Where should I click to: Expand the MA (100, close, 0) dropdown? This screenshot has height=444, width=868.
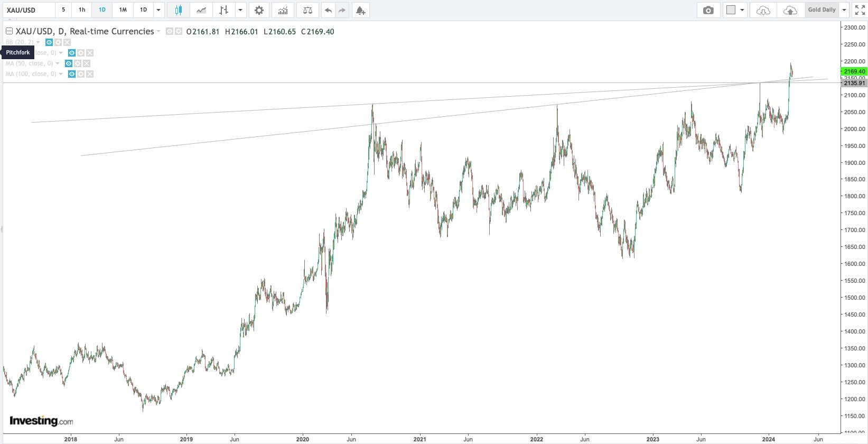point(61,74)
